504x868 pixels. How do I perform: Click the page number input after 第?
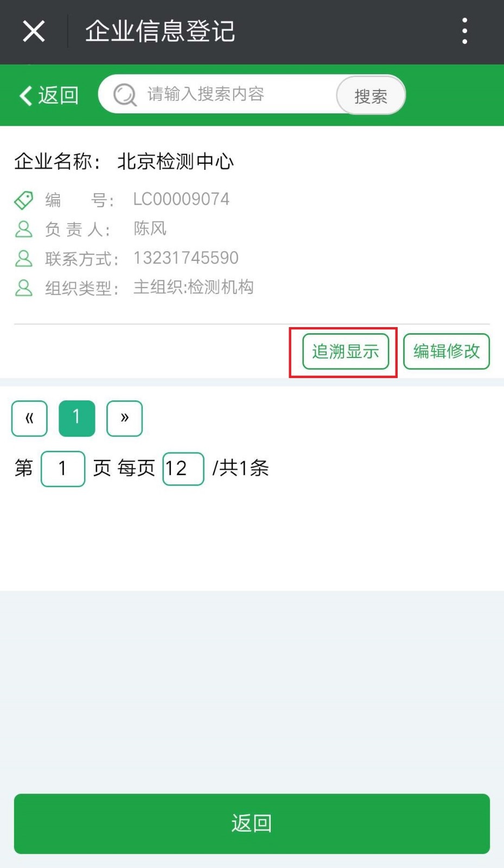coord(63,469)
